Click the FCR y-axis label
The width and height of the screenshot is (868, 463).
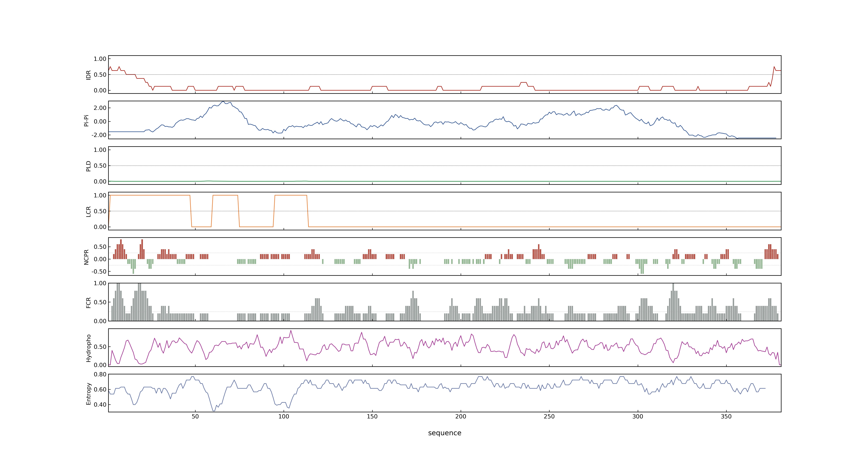88,302
